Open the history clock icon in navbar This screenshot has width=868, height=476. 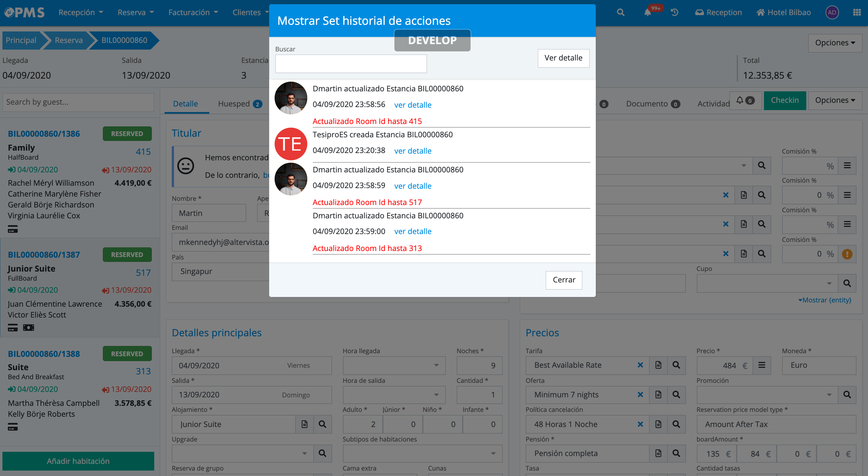[x=674, y=13]
